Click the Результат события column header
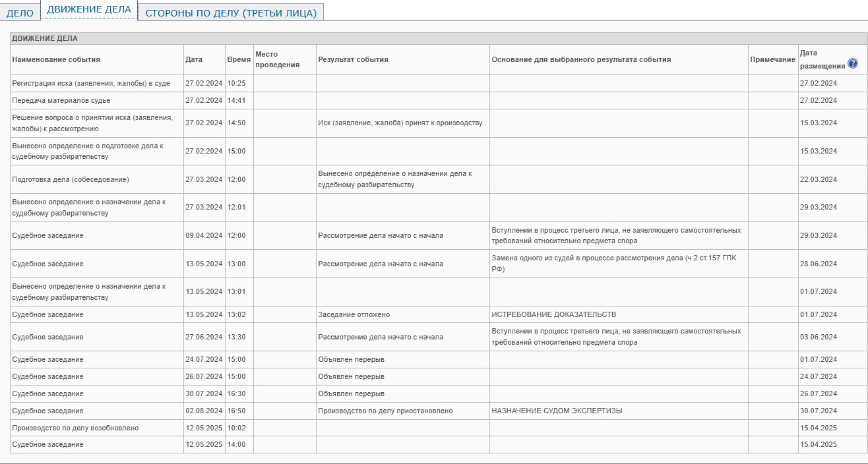This screenshot has height=464, width=868. pos(353,59)
